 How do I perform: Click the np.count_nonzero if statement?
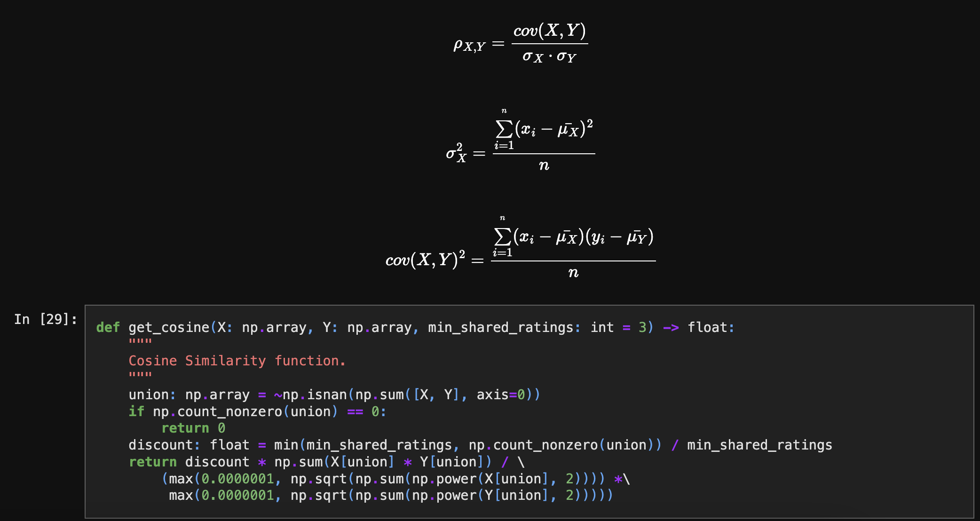click(x=256, y=411)
